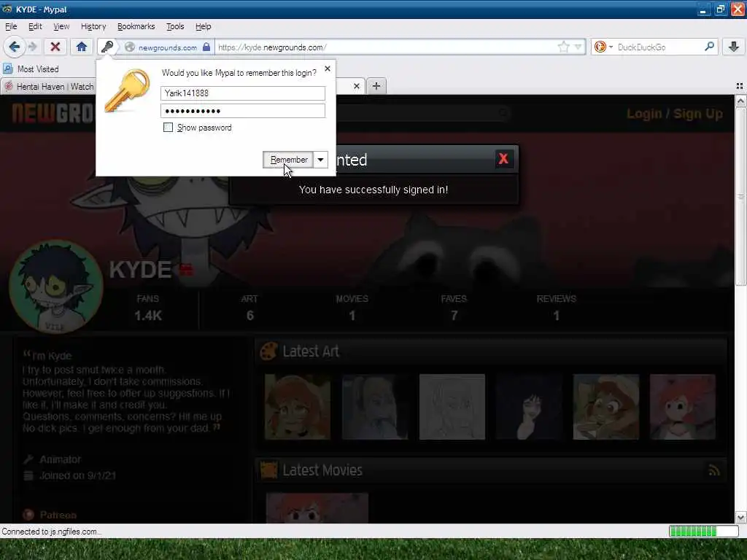Click the DuckDuckGo search input
747x560 pixels.
tap(659, 47)
